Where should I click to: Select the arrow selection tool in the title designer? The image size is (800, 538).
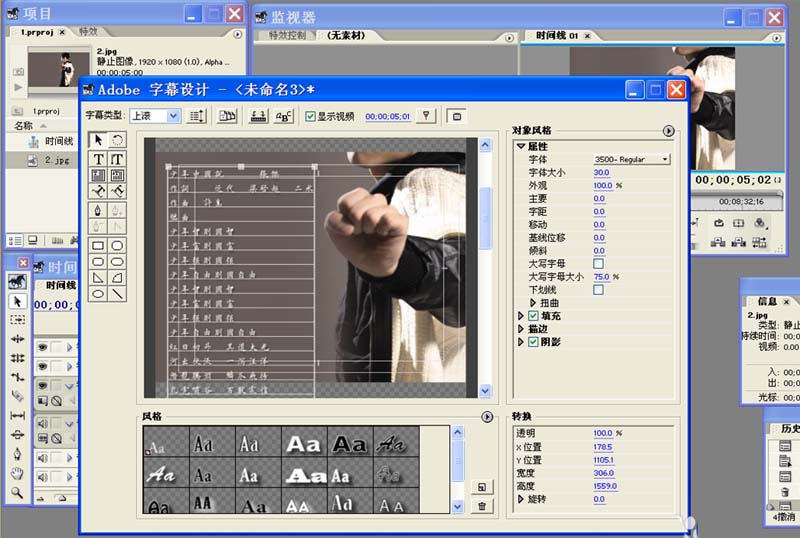[98, 140]
